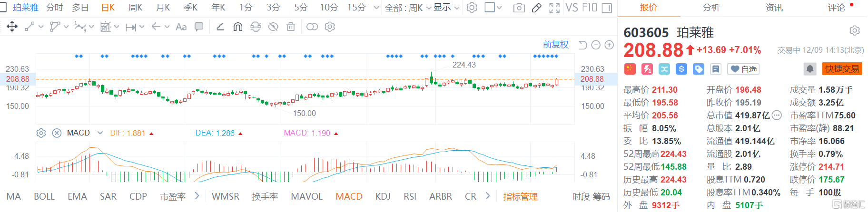Switch to 月K monthly chart
This screenshot has height=212, width=868.
(163, 8)
